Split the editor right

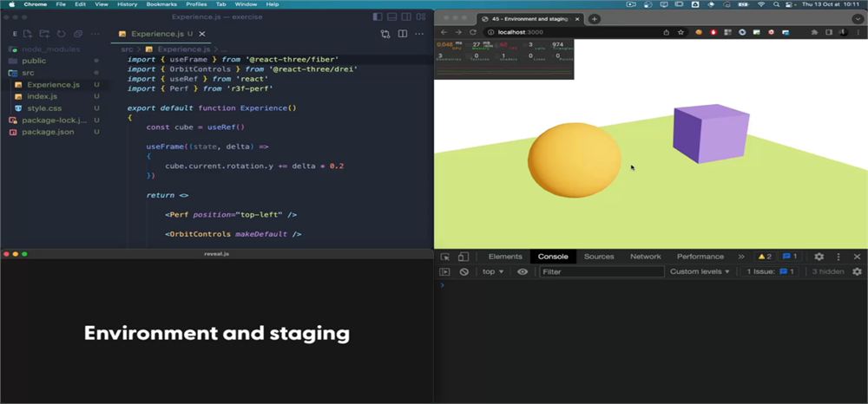pos(403,35)
